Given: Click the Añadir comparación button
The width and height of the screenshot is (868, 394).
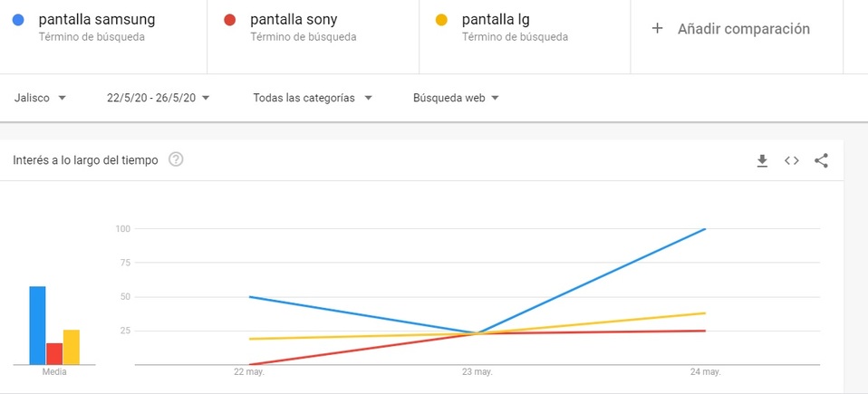Looking at the screenshot, I should (743, 29).
